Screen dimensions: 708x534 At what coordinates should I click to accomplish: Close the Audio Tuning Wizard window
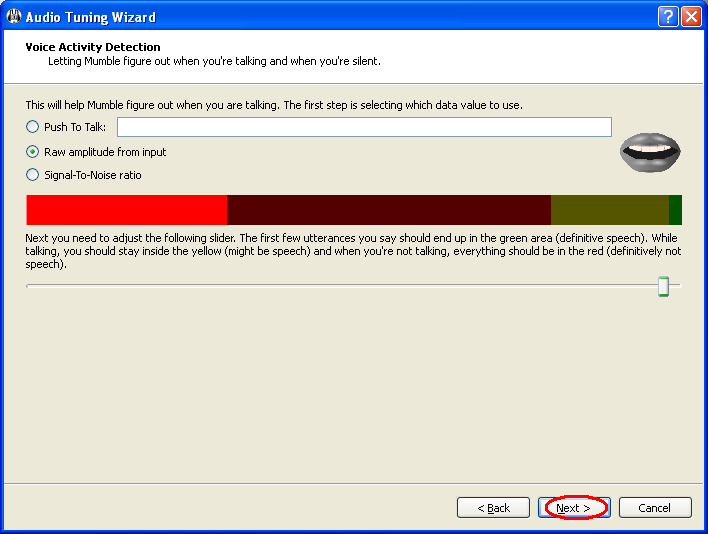point(691,17)
